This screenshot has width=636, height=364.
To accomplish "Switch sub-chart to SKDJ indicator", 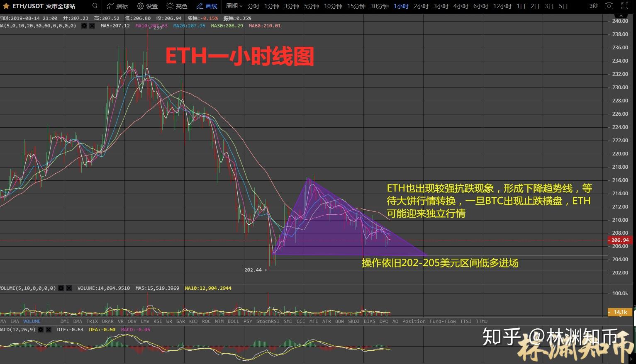I will [354, 321].
